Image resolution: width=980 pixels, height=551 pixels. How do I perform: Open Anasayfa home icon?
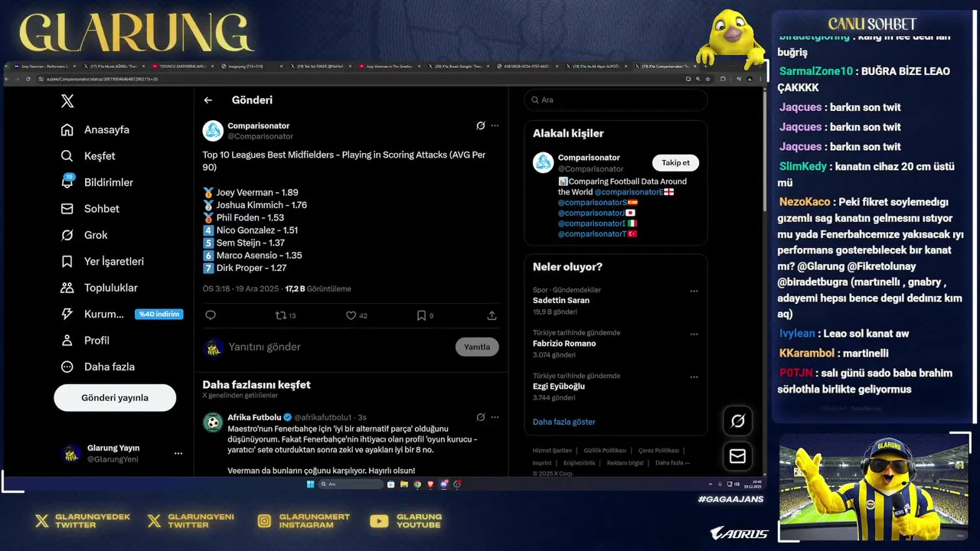coord(67,130)
